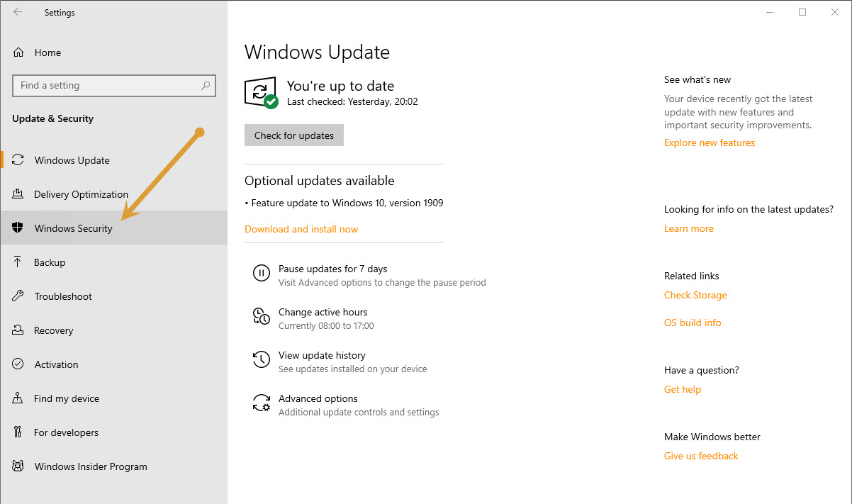Click the up-to-date status icon with green check
The width and height of the screenshot is (852, 504).
tap(262, 93)
